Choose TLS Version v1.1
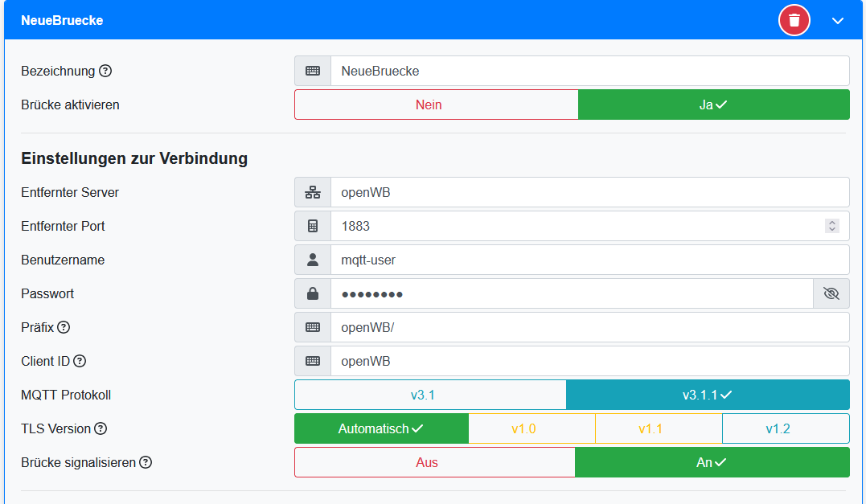The width and height of the screenshot is (866, 504). click(x=659, y=428)
